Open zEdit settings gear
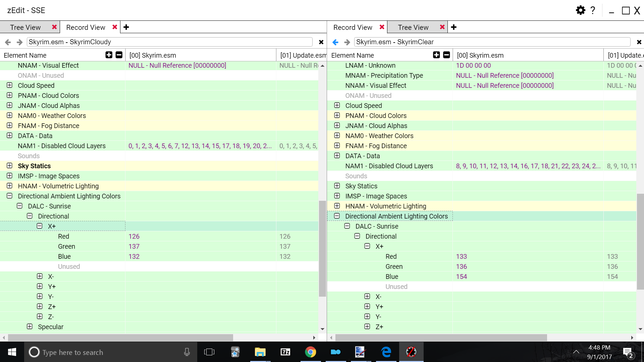This screenshot has width=644, height=362. pos(581,10)
